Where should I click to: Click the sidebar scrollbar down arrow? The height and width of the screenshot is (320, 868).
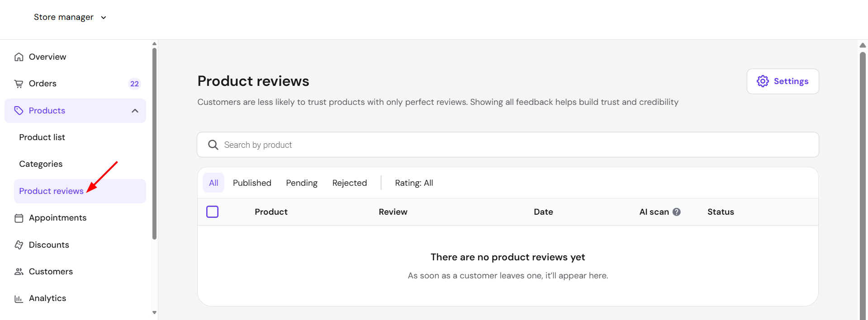[x=154, y=312]
